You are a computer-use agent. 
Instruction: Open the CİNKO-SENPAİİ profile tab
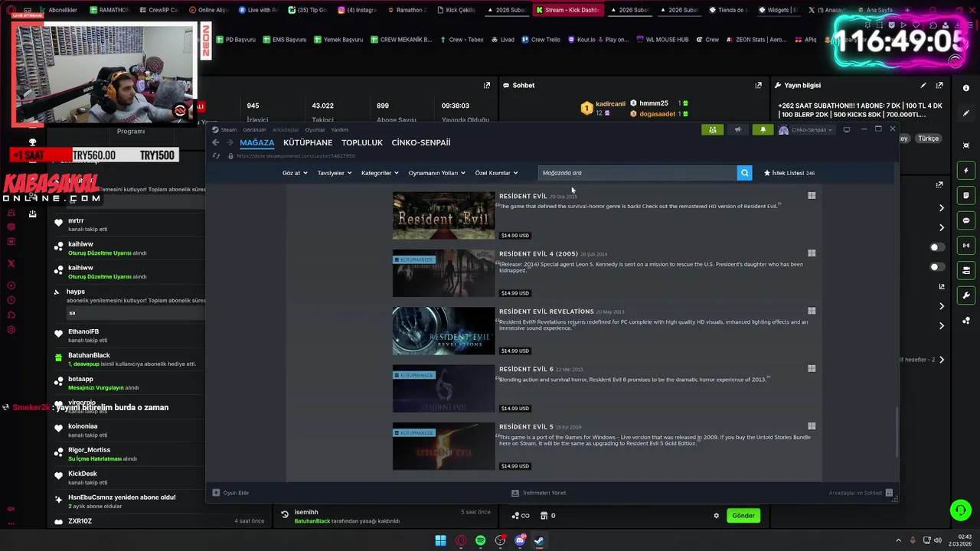[421, 142]
